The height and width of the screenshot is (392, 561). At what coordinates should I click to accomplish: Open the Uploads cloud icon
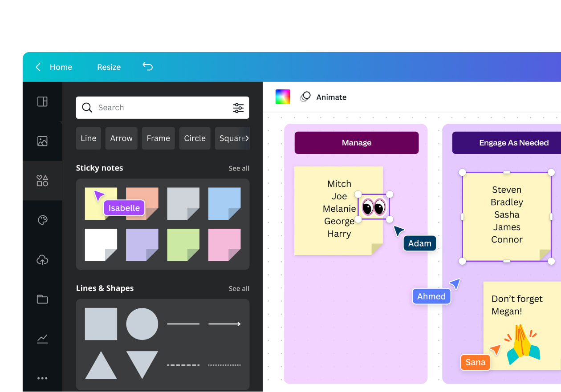[x=42, y=259]
